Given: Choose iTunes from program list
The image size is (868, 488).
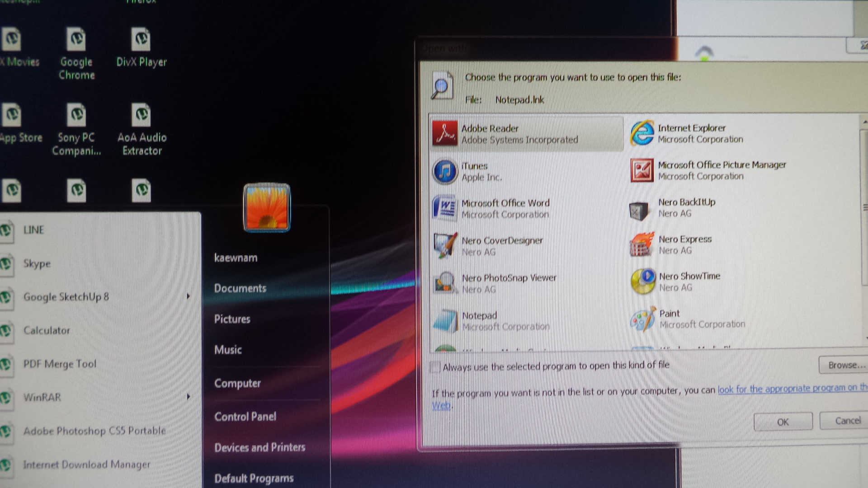Looking at the screenshot, I should point(474,166).
